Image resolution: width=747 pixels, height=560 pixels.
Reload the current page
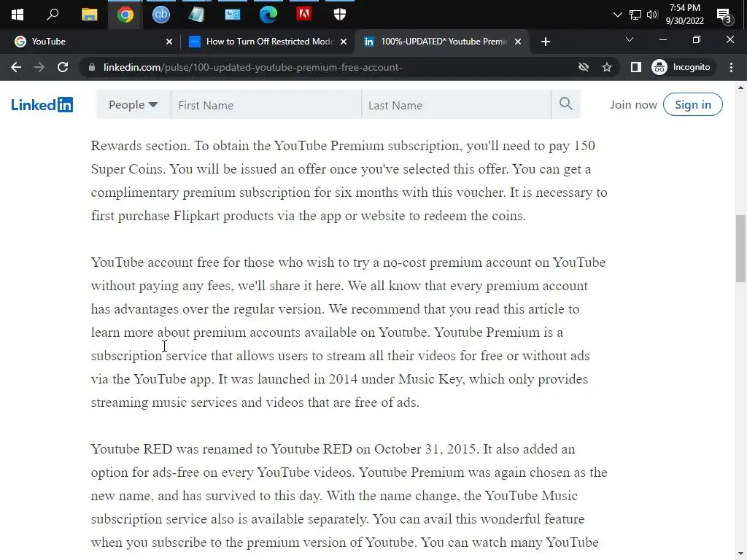coord(63,67)
